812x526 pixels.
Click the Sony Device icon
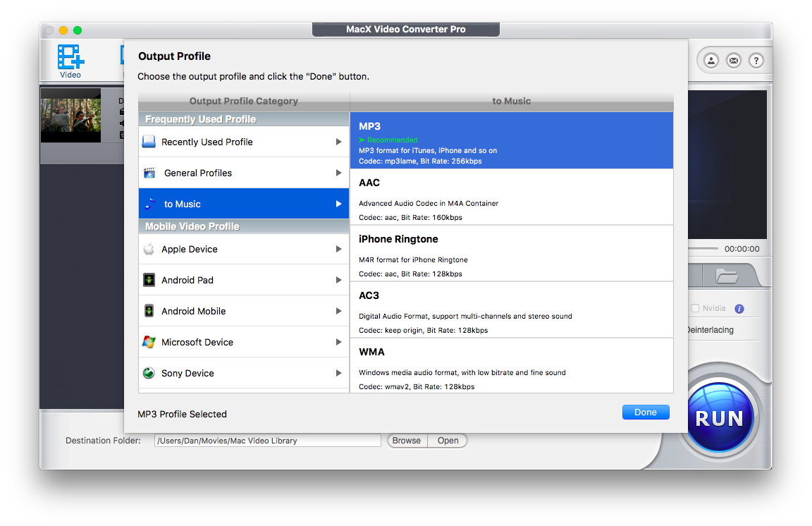click(149, 373)
